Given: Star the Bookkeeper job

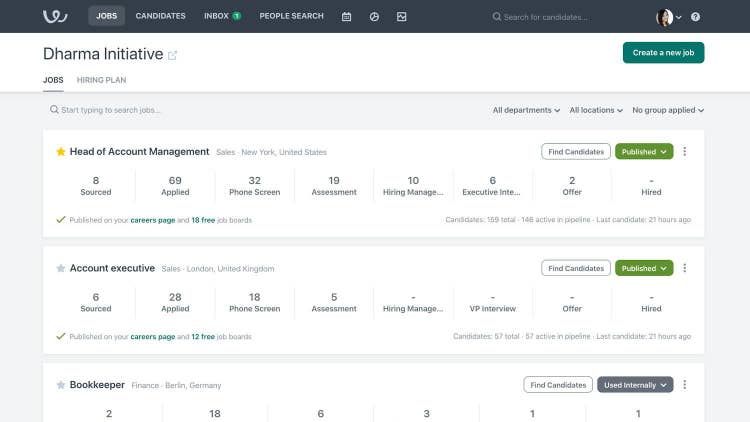Looking at the screenshot, I should [x=61, y=385].
